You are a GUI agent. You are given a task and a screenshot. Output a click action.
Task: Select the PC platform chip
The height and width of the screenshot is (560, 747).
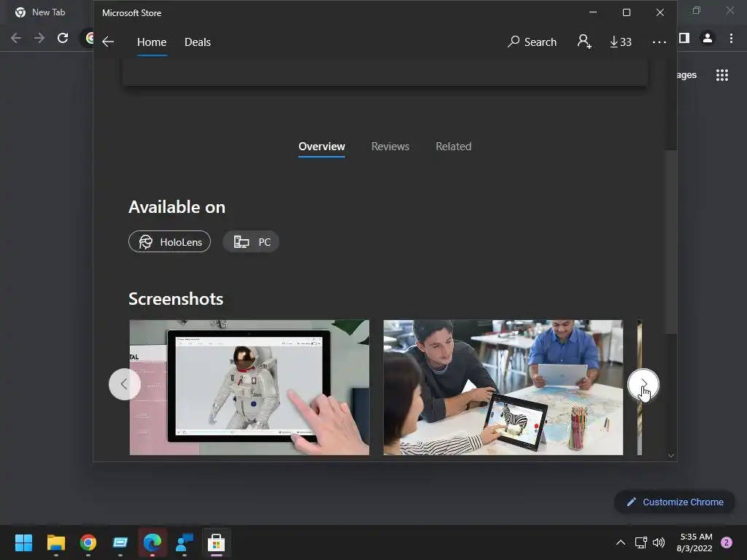point(251,241)
